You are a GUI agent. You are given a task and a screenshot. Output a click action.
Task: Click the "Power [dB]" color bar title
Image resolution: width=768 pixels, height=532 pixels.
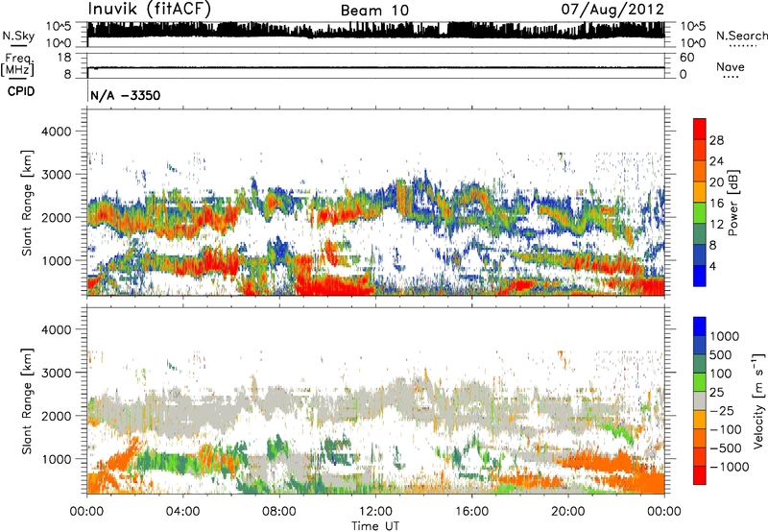(732, 203)
